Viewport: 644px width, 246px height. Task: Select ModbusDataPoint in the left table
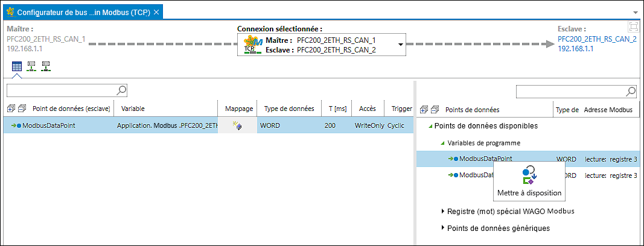pyautogui.click(x=49, y=125)
